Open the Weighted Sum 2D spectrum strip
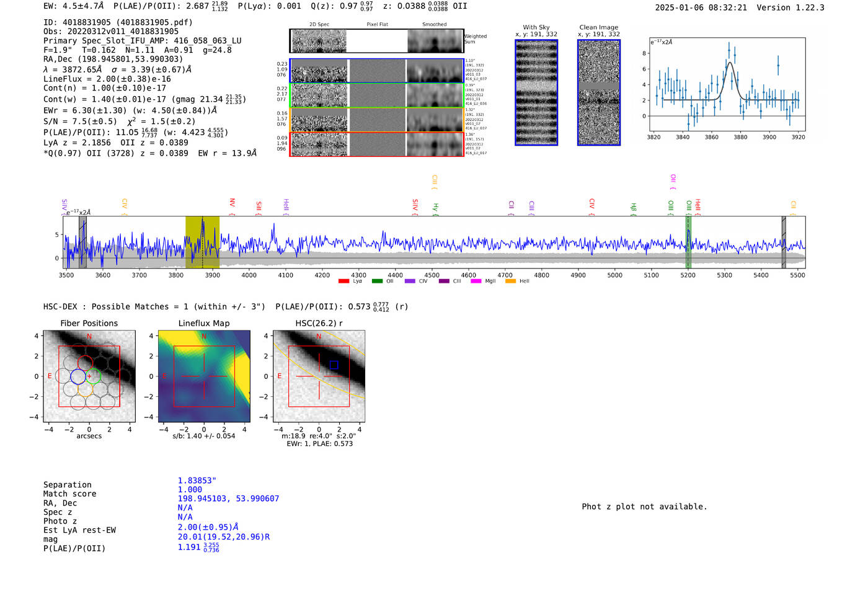868x591 pixels. pyautogui.click(x=376, y=41)
